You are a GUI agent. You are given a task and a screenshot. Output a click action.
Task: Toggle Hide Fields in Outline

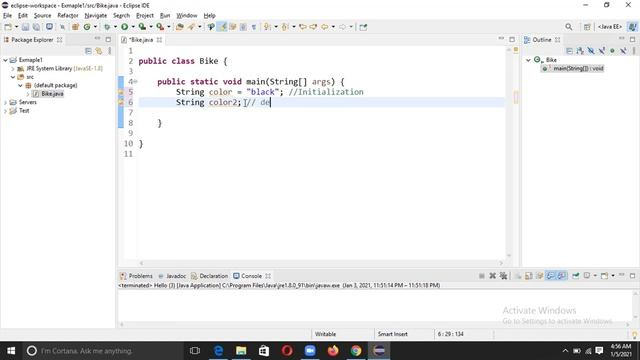(591, 51)
